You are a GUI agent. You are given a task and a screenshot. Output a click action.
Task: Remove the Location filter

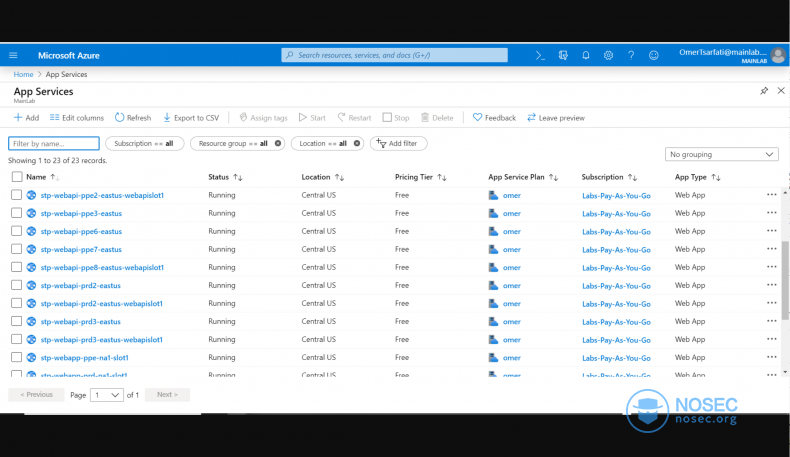(x=357, y=144)
